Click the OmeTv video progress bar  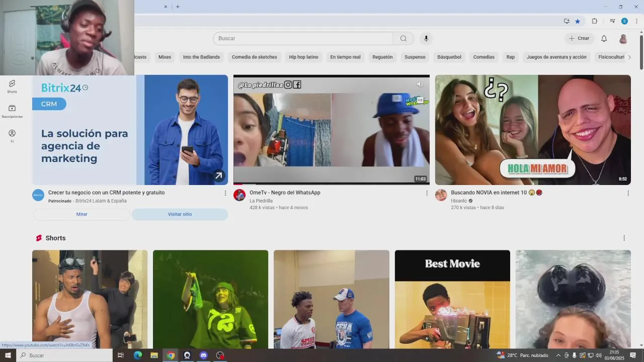332,184
